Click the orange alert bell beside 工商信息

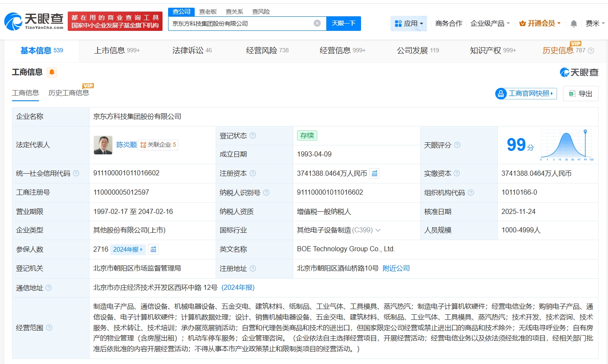pyautogui.click(x=52, y=72)
